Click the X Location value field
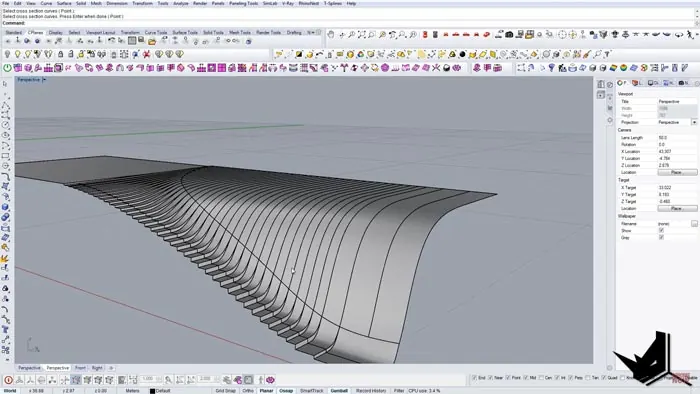This screenshot has width=700, height=394. click(x=677, y=152)
